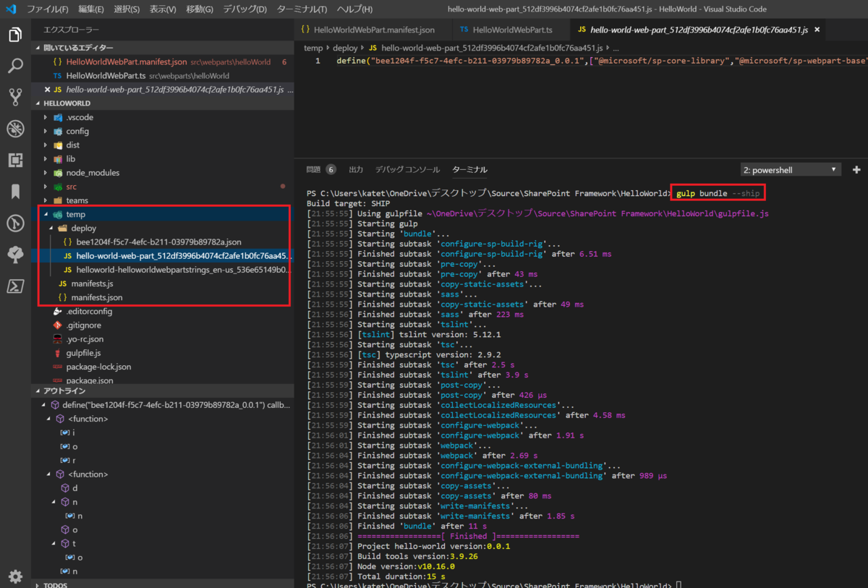Click the 'temp' breadcrumb above the editor

coord(313,48)
